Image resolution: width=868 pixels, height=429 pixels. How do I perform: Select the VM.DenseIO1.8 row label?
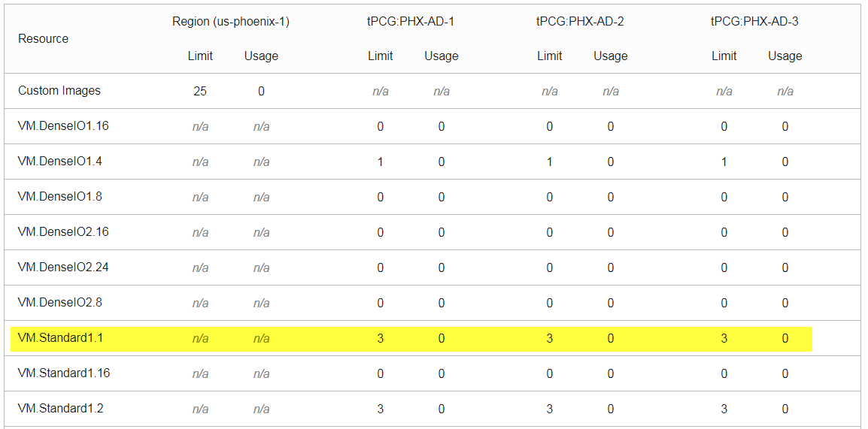tap(60, 197)
